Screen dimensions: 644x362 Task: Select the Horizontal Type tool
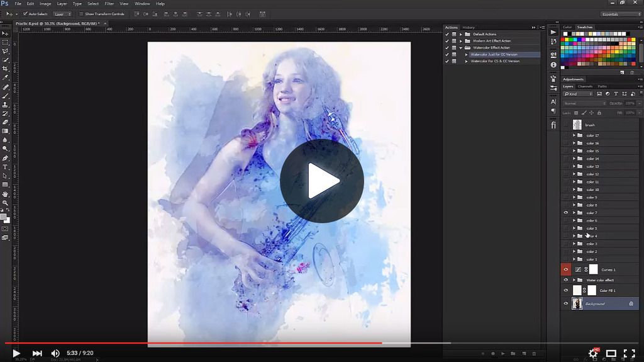(5, 167)
